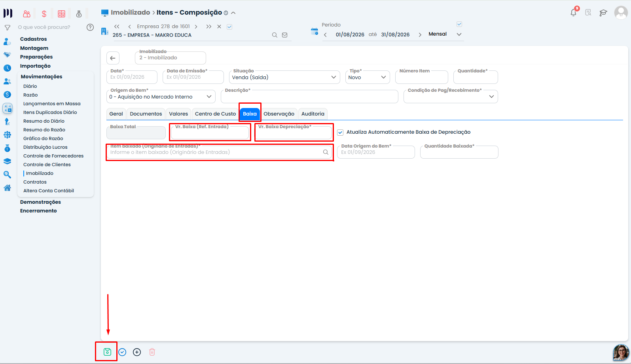The width and height of the screenshot is (631, 364).
Task: Open the Tipo dropdown showing Novo
Action: tap(368, 77)
